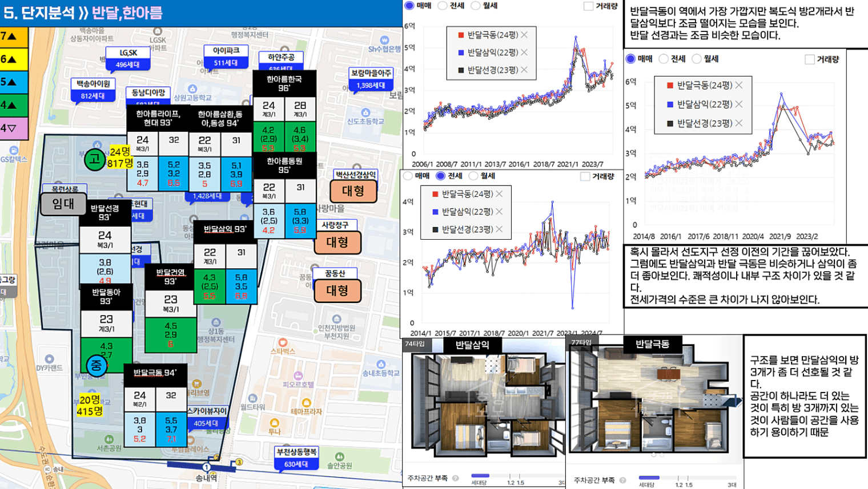Click the 월드타워 building map pin
868x489 pixels.
pos(252,398)
